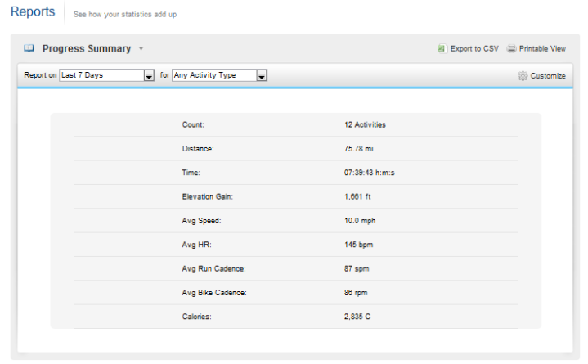Click the Progress Summary book icon
This screenshot has width=588, height=364.
[29, 48]
